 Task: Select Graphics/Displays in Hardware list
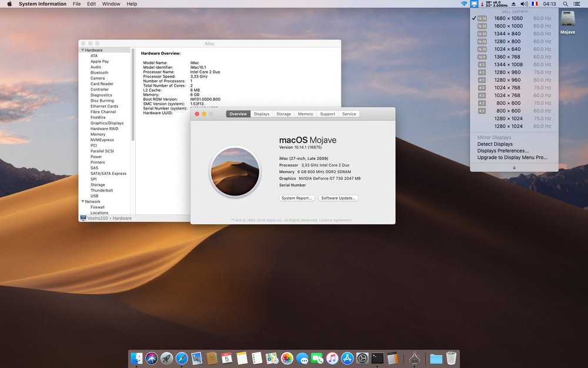tap(107, 123)
